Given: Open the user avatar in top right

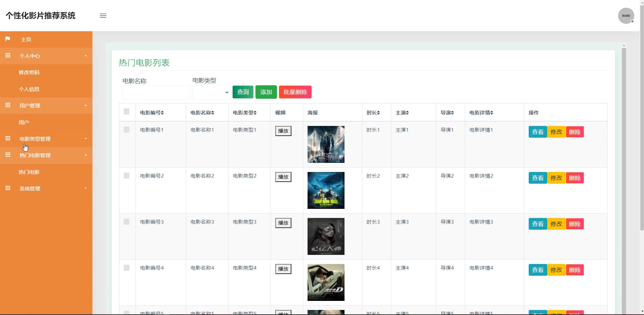Looking at the screenshot, I should click(x=626, y=16).
